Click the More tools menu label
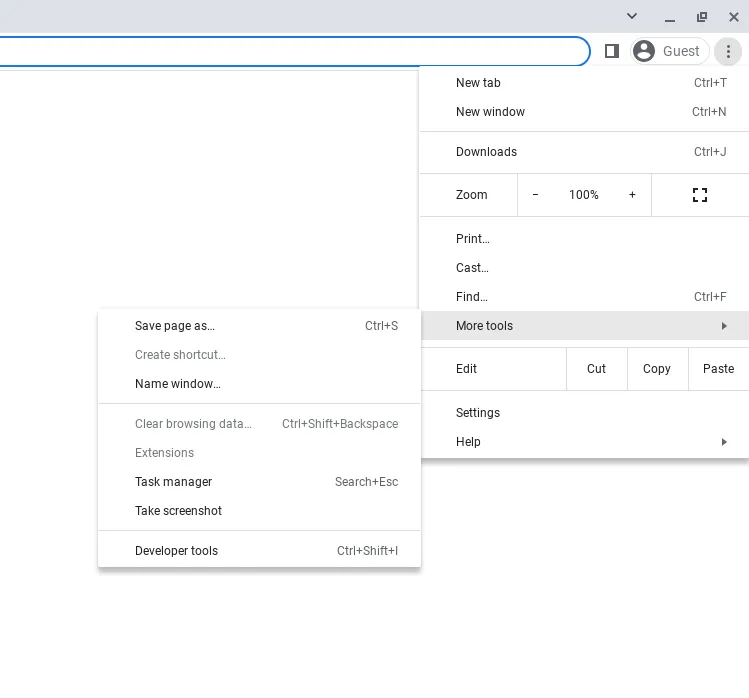The width and height of the screenshot is (749, 698). 484,326
